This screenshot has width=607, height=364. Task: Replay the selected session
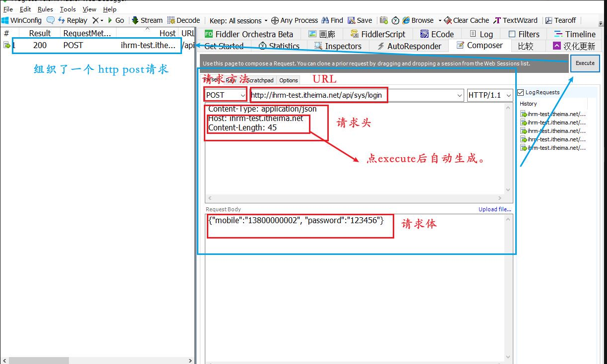72,20
